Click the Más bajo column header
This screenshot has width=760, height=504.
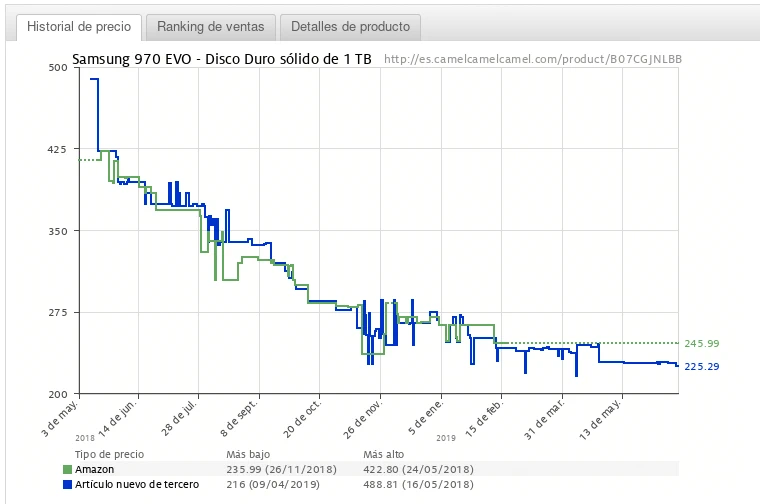248,455
